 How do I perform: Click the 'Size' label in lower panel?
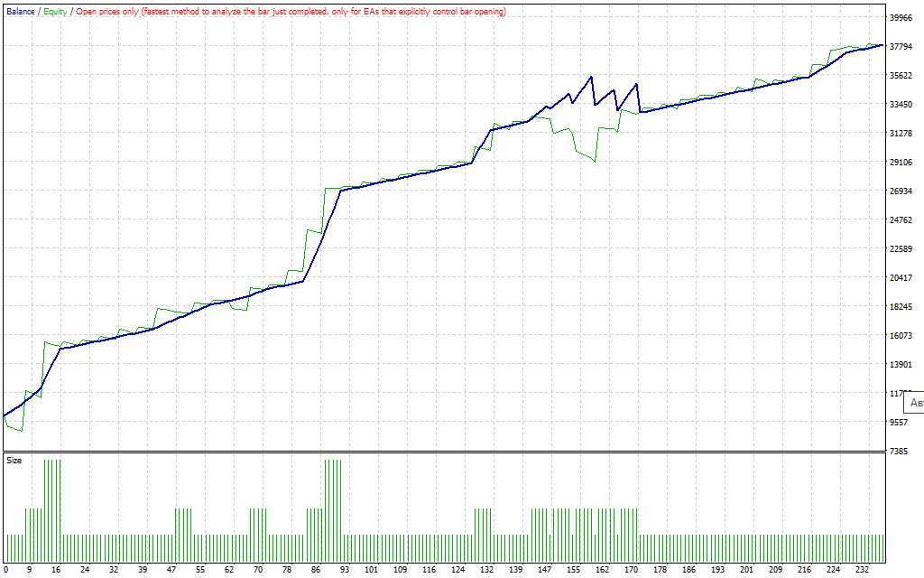[14, 461]
